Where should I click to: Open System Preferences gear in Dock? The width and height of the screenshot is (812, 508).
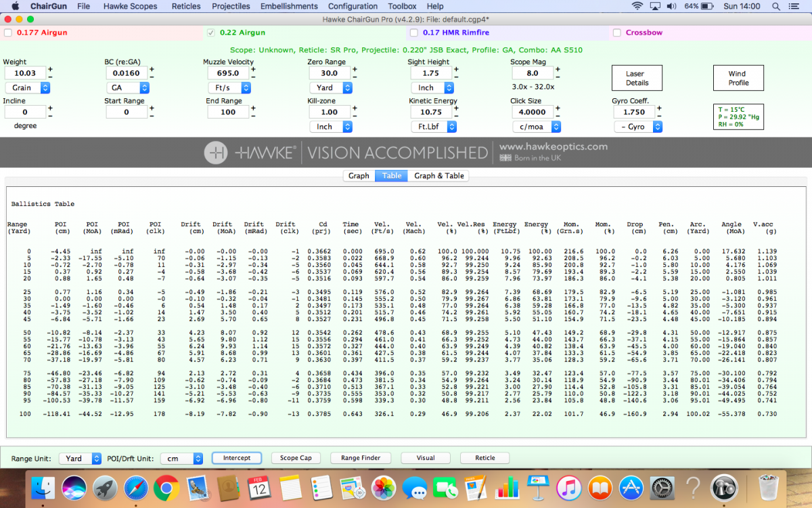[x=662, y=487]
